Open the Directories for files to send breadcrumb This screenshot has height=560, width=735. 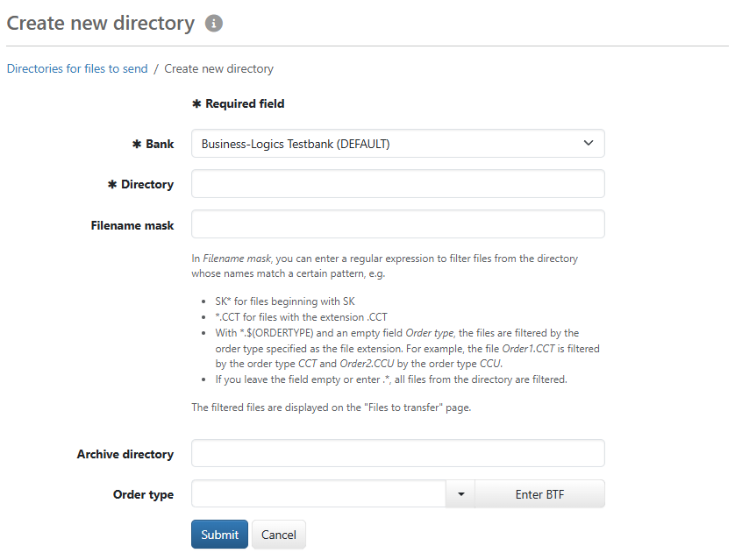77,68
